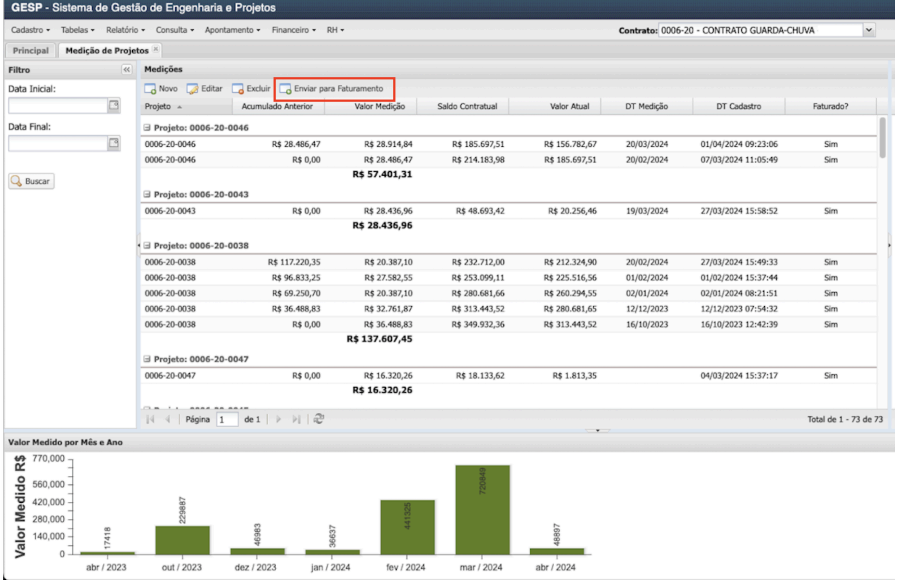Open the Contrato dropdown list
The image size is (907, 588).
(869, 30)
